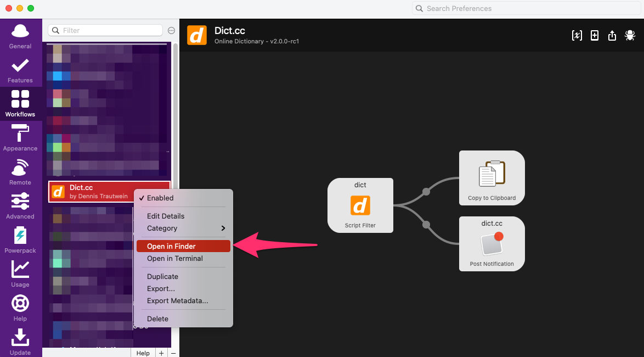Select the dict.cc Post Notification node

pyautogui.click(x=492, y=244)
